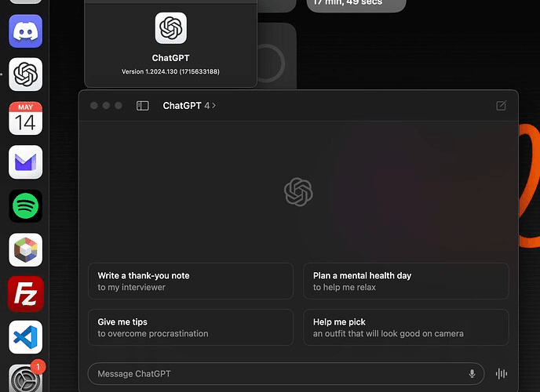Click the green zoom button of chat window
Screen dimensions: 540x392
tap(119, 106)
